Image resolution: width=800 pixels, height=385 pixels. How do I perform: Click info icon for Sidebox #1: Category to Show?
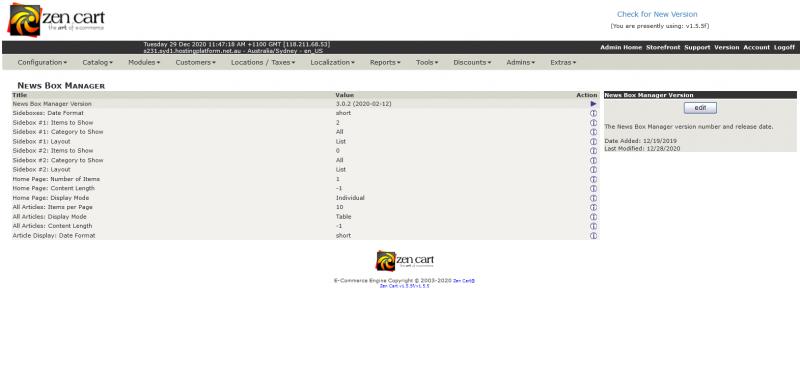point(593,132)
